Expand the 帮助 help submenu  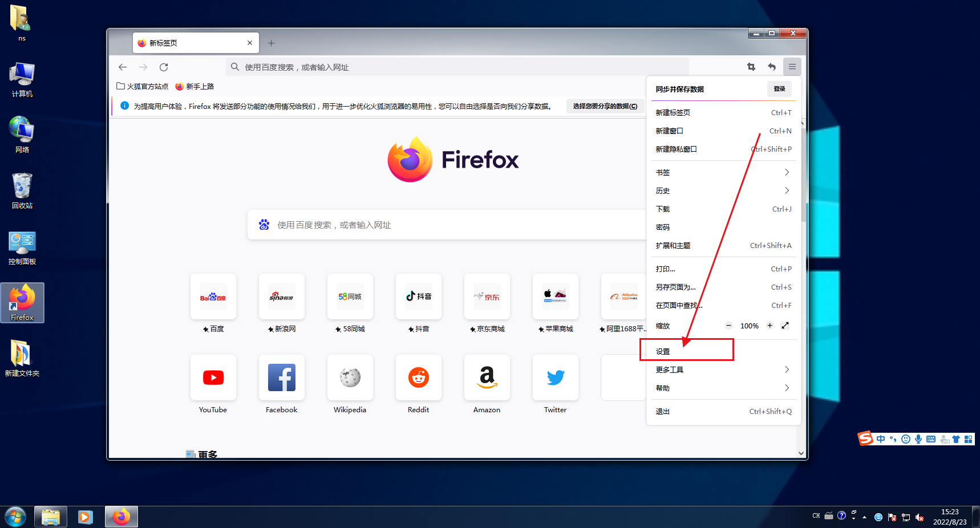(723, 388)
